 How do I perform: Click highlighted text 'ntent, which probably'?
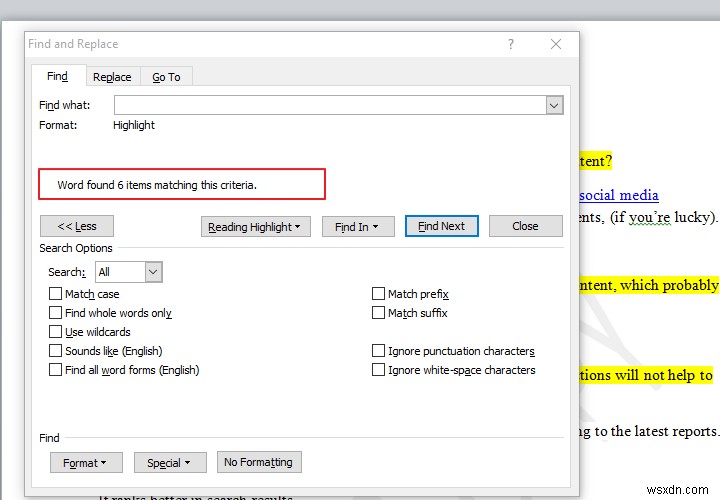649,285
